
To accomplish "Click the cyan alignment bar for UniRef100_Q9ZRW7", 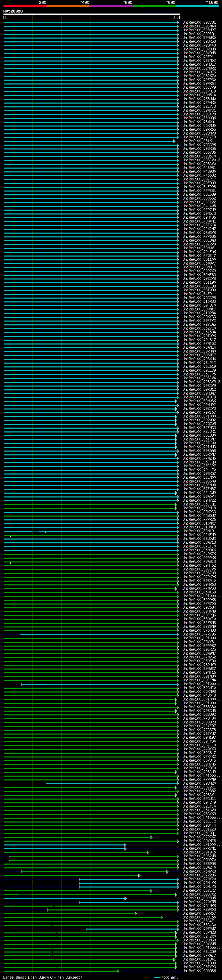I will click(132, 929).
